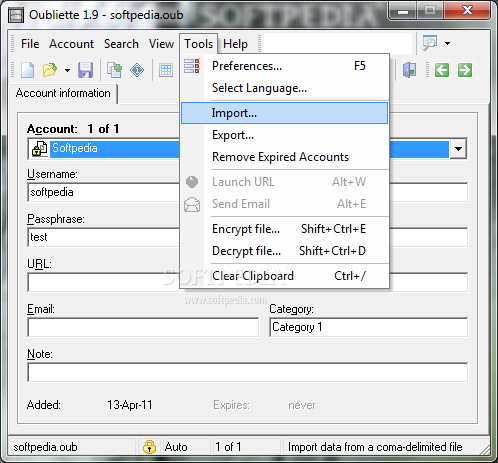Click the toolbar search text box

point(337,43)
